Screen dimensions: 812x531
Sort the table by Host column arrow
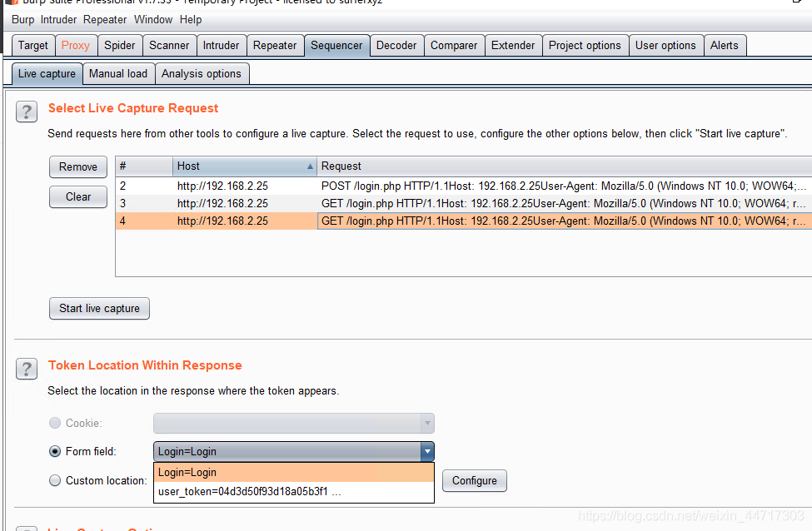pos(310,166)
